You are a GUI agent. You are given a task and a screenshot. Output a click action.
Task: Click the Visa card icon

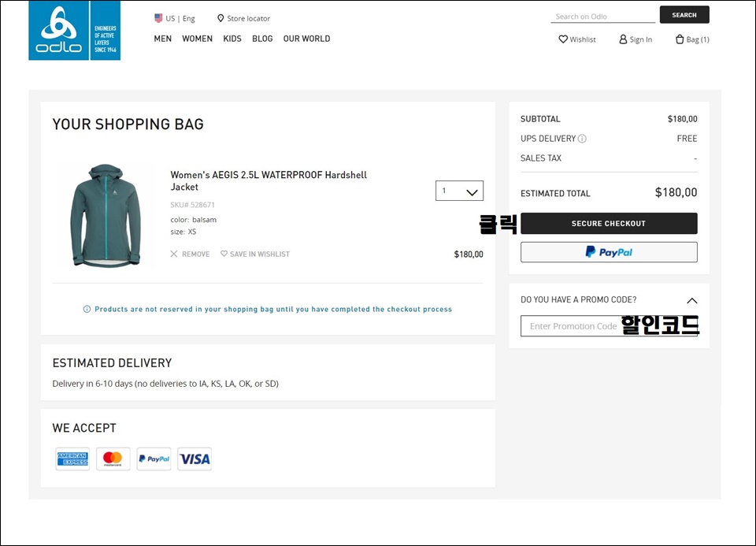(x=195, y=459)
